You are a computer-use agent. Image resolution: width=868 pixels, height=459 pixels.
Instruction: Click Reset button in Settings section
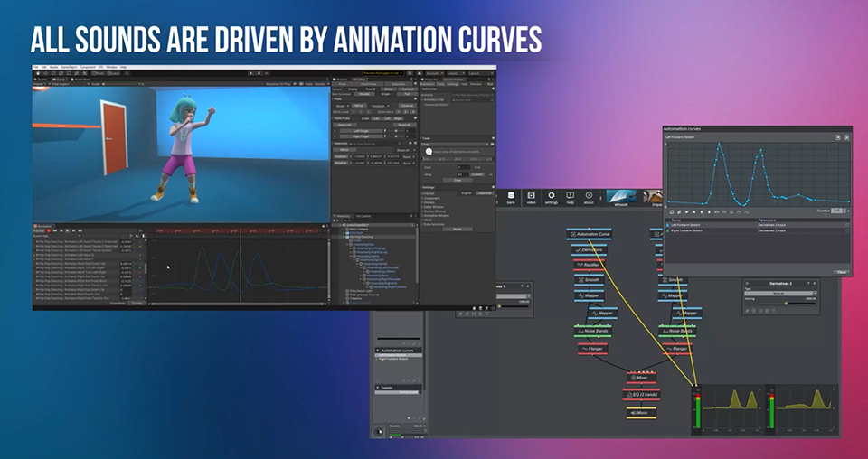[x=458, y=229]
